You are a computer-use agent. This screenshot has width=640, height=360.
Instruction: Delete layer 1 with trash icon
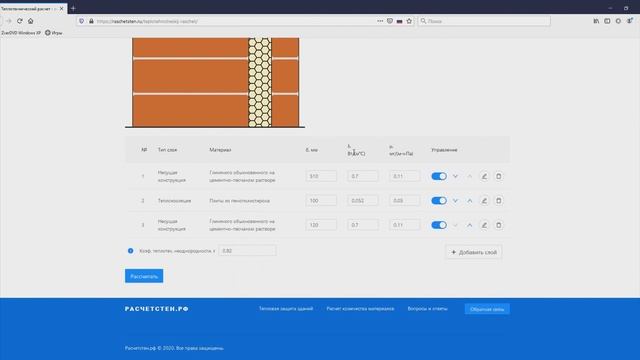point(498,176)
